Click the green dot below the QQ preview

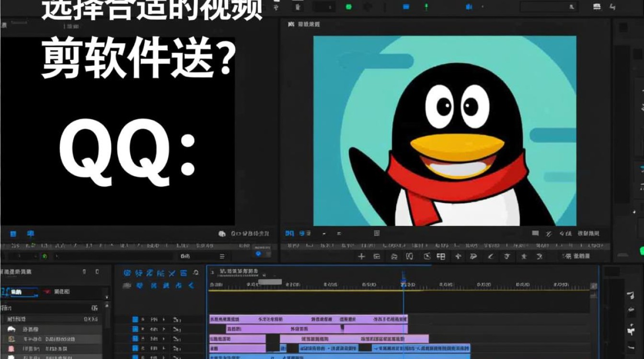(x=44, y=257)
